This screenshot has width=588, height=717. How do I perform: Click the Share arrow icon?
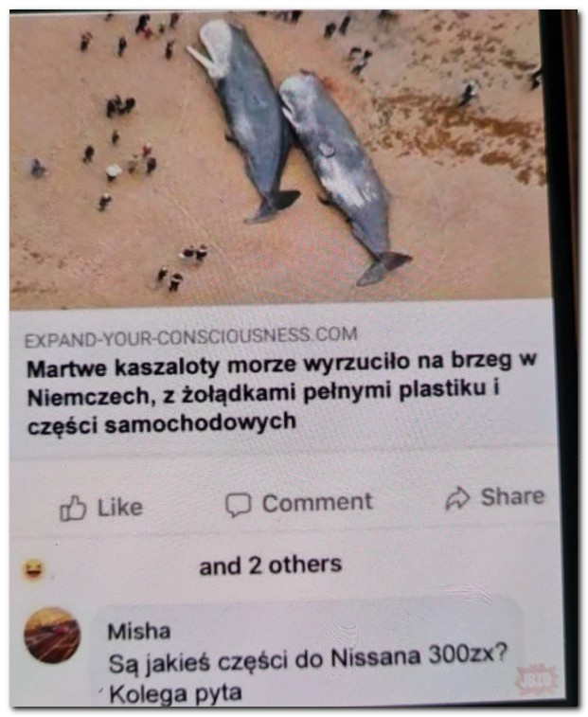[x=457, y=498]
